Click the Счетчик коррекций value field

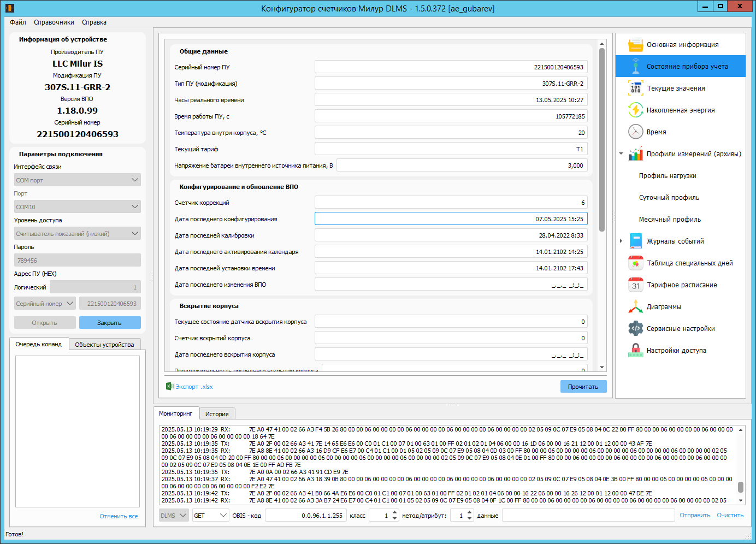(x=451, y=202)
